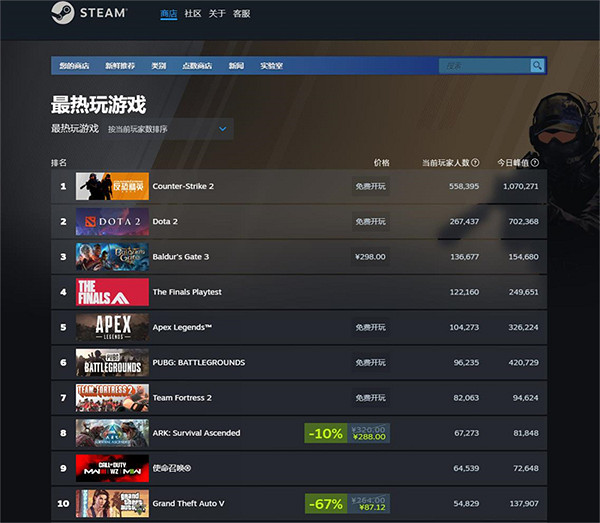Open Counter-Strike 2 game thumbnail
Image resolution: width=600 pixels, height=523 pixels.
point(112,186)
